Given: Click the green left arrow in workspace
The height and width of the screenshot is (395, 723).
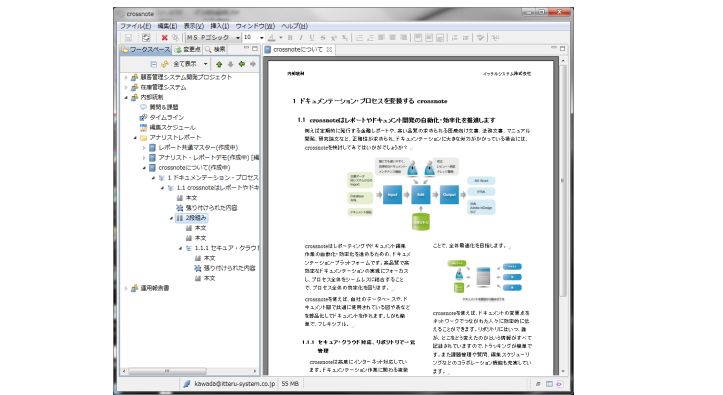Looking at the screenshot, I should (242, 64).
